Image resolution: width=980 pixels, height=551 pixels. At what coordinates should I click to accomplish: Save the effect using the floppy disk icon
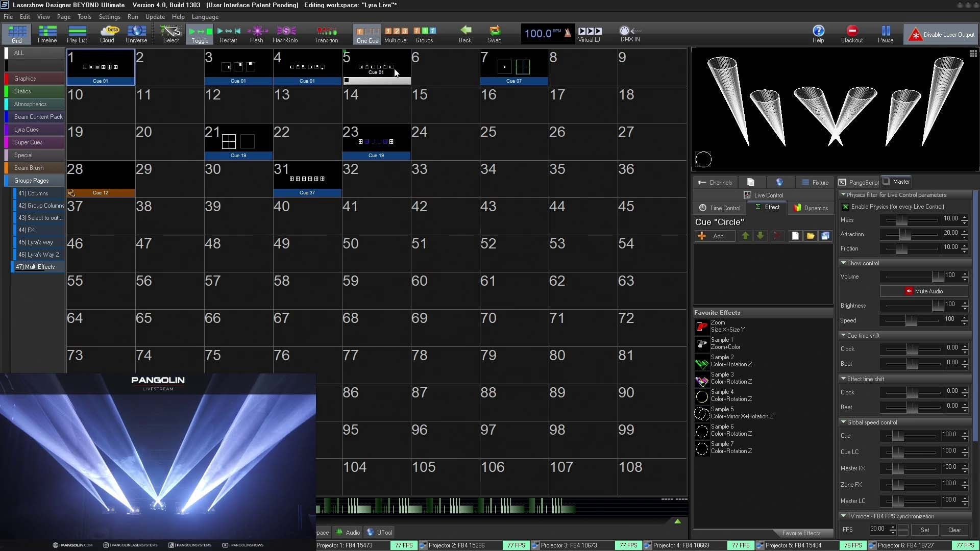[x=825, y=236]
